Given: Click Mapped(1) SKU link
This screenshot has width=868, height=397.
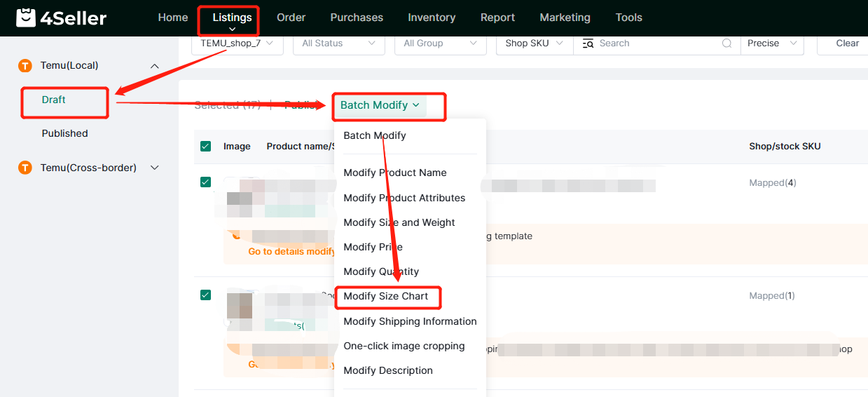Looking at the screenshot, I should click(x=772, y=295).
